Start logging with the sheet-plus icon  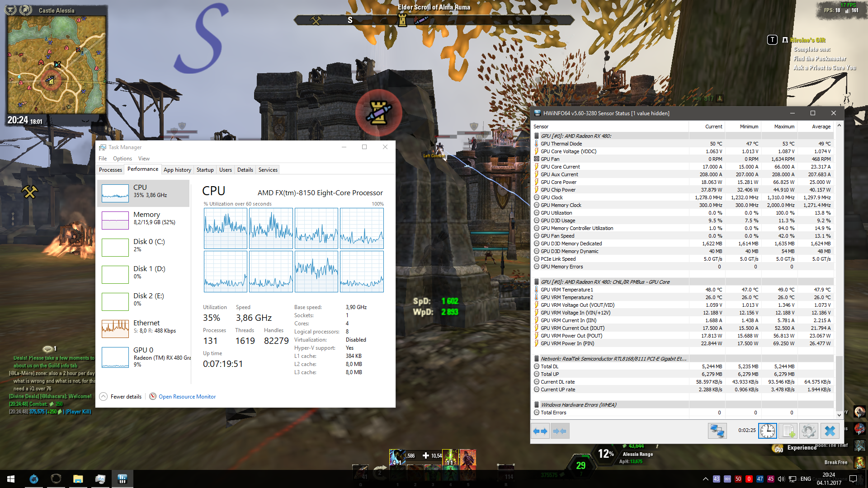[788, 431]
